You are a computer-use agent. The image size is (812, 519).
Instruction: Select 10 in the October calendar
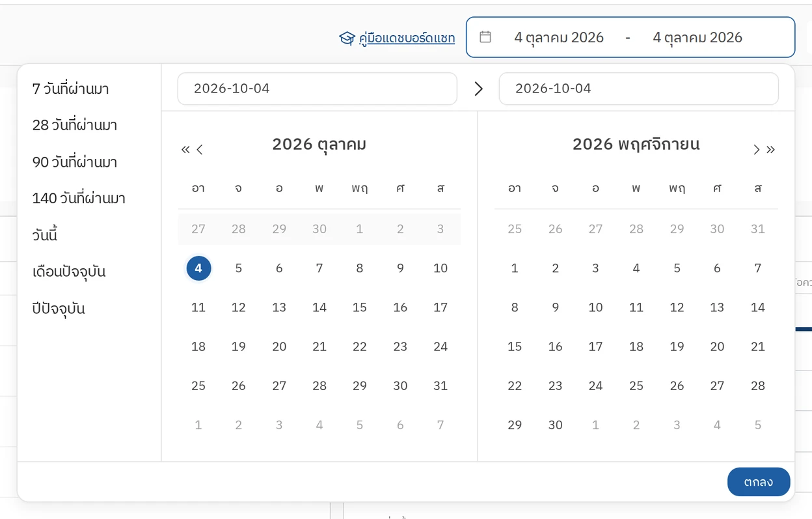440,268
